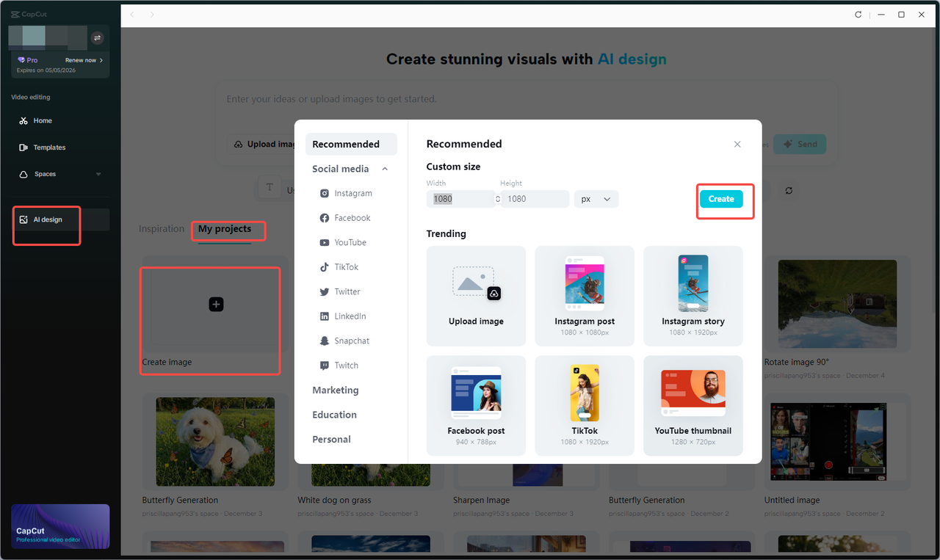Go to Home in the sidebar
The width and height of the screenshot is (940, 560).
tap(41, 120)
